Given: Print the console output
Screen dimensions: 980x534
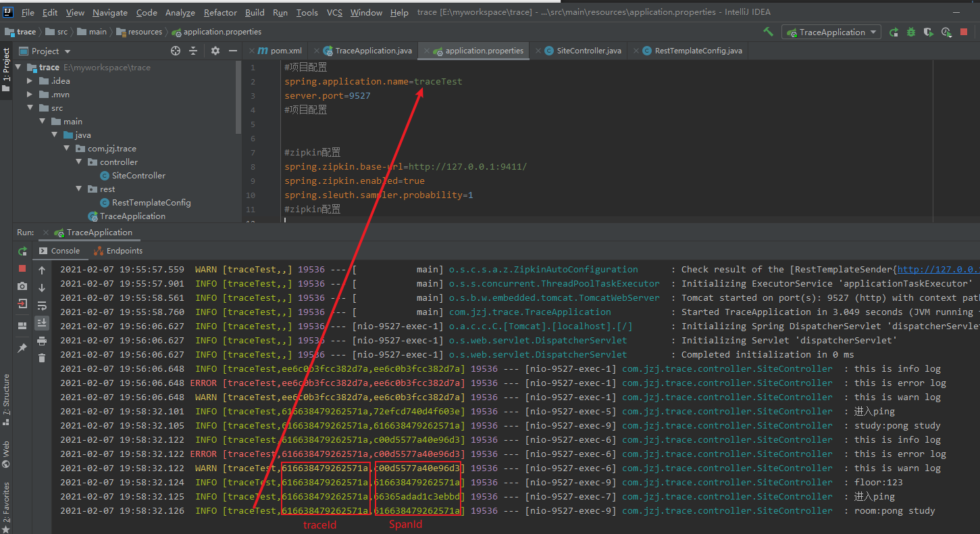Looking at the screenshot, I should (x=42, y=341).
